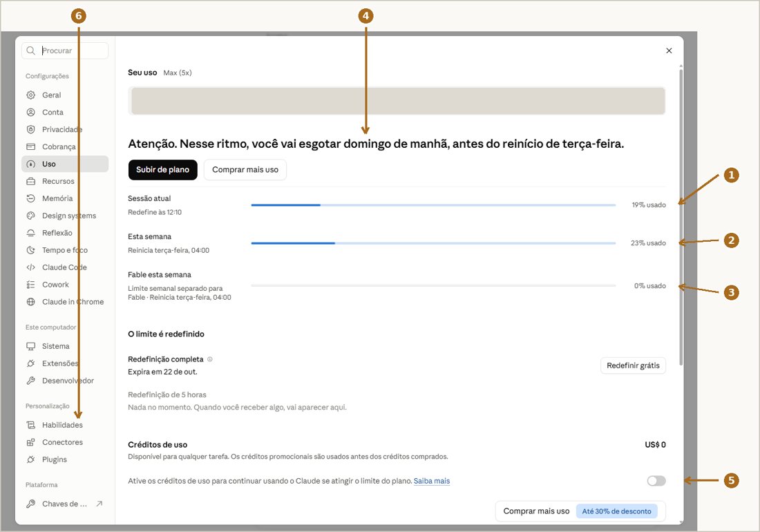Click the Procurar search field
The height and width of the screenshot is (532, 760).
tap(65, 50)
